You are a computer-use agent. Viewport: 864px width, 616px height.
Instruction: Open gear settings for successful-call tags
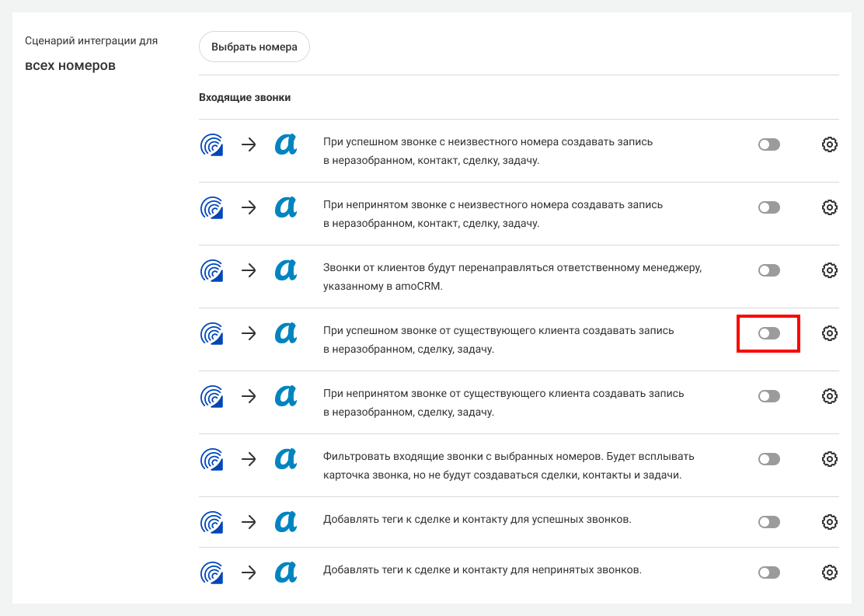[x=829, y=521]
